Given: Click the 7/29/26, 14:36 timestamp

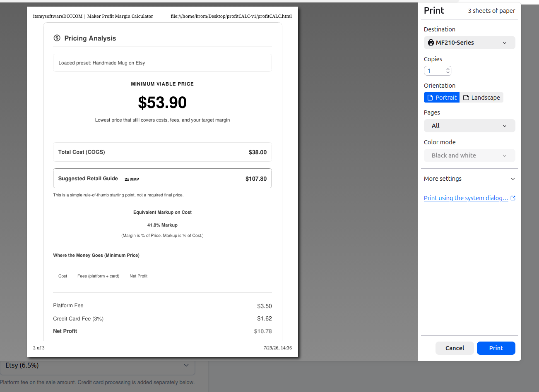Looking at the screenshot, I should (277, 348).
